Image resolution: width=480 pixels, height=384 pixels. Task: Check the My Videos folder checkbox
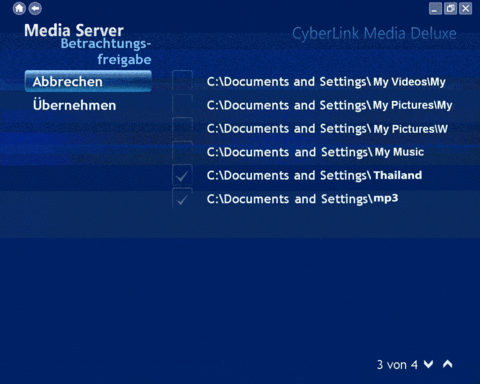tap(182, 81)
